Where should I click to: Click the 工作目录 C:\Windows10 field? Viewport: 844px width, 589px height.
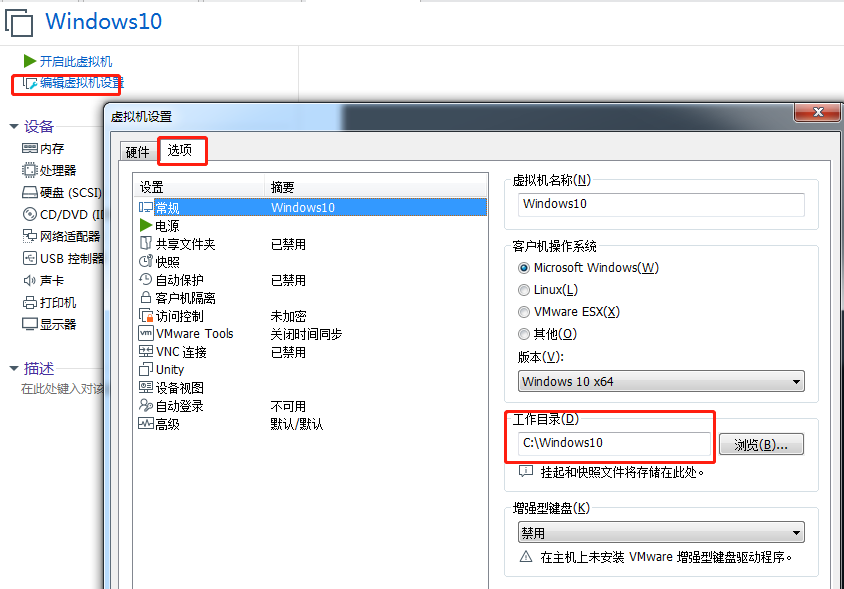[614, 444]
